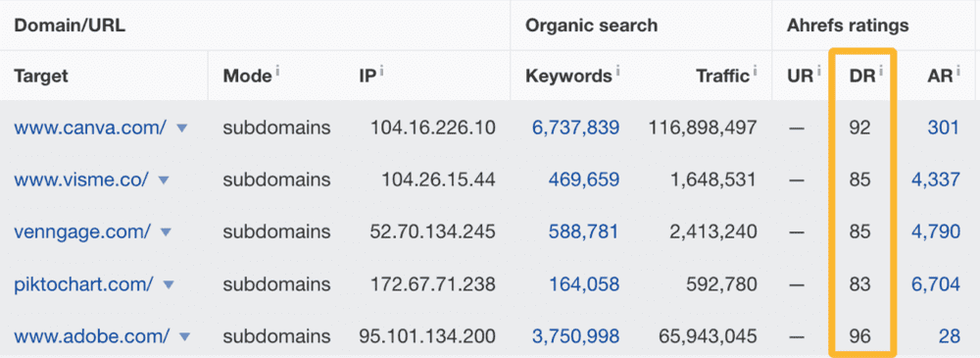Select the Ahrefs ratings group header
The height and width of the screenshot is (358, 980).
click(x=848, y=26)
